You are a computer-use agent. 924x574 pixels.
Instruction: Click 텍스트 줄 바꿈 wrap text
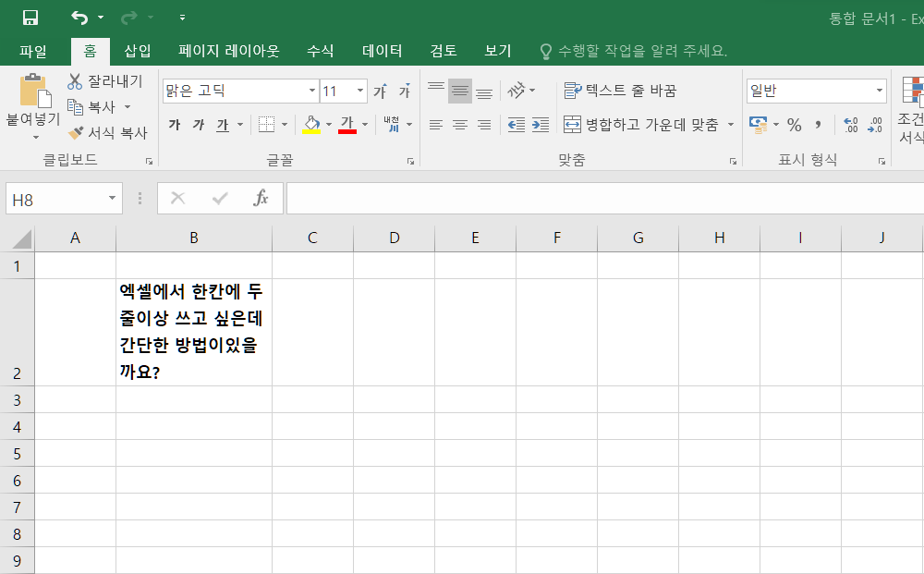pos(620,91)
